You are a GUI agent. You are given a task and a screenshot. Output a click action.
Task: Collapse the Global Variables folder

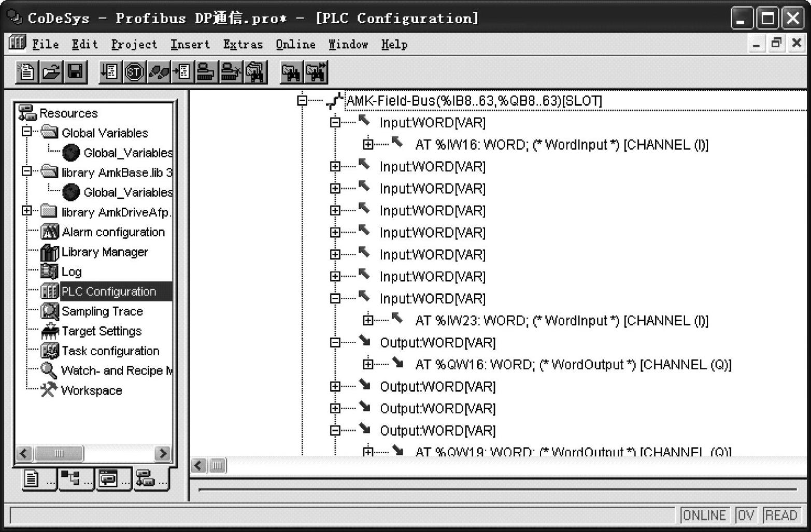27,131
